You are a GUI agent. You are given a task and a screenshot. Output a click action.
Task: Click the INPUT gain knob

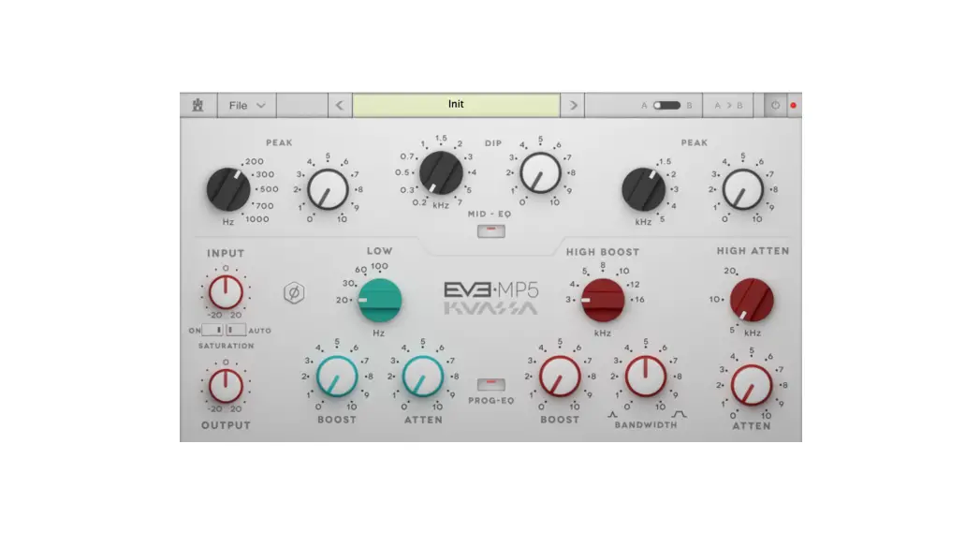pyautogui.click(x=226, y=292)
